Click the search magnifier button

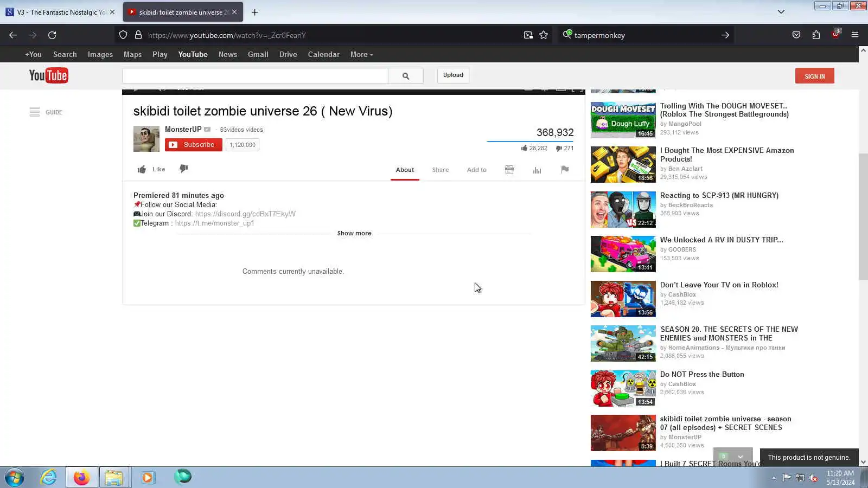(x=406, y=76)
